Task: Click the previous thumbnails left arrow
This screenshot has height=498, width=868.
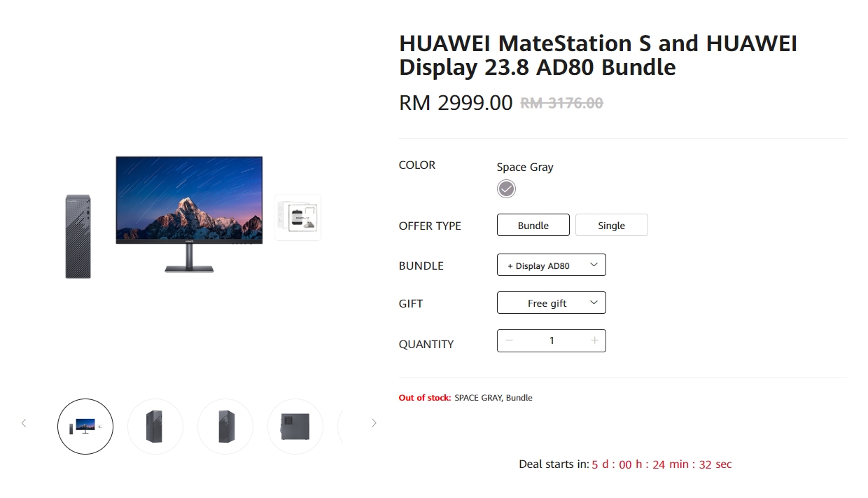Action: [24, 423]
